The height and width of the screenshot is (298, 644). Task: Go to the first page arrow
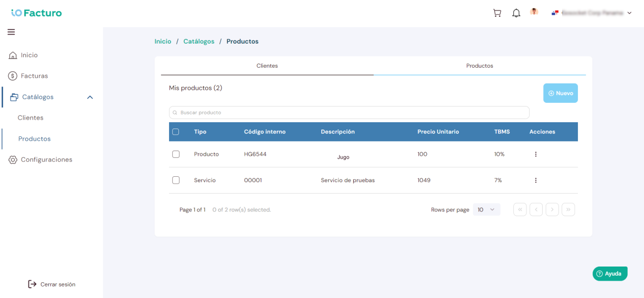pyautogui.click(x=520, y=209)
